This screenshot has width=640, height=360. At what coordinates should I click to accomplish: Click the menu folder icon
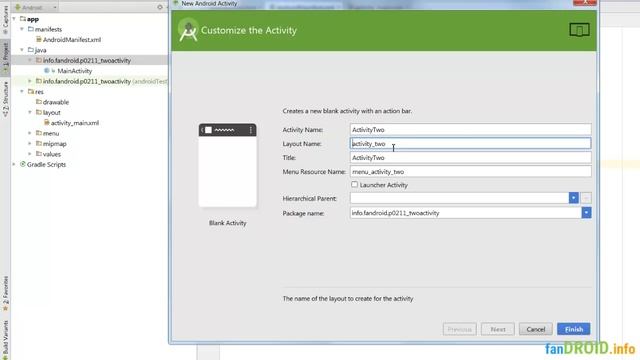click(38, 133)
